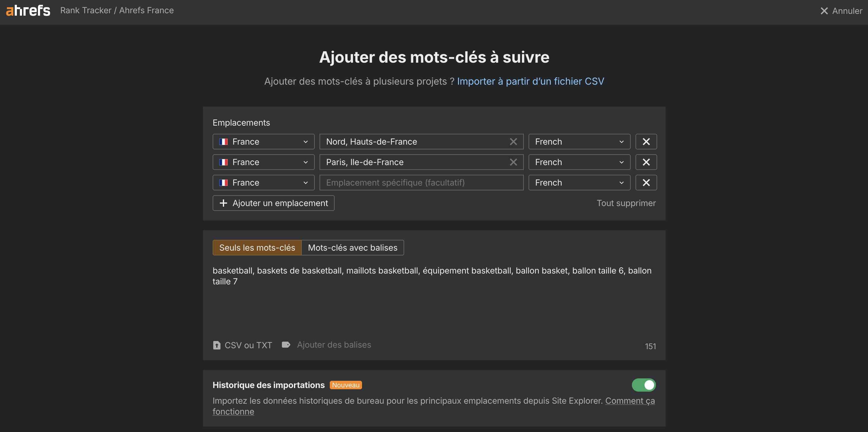Remove the second emplacement row
Image resolution: width=868 pixels, height=432 pixels.
pos(646,162)
